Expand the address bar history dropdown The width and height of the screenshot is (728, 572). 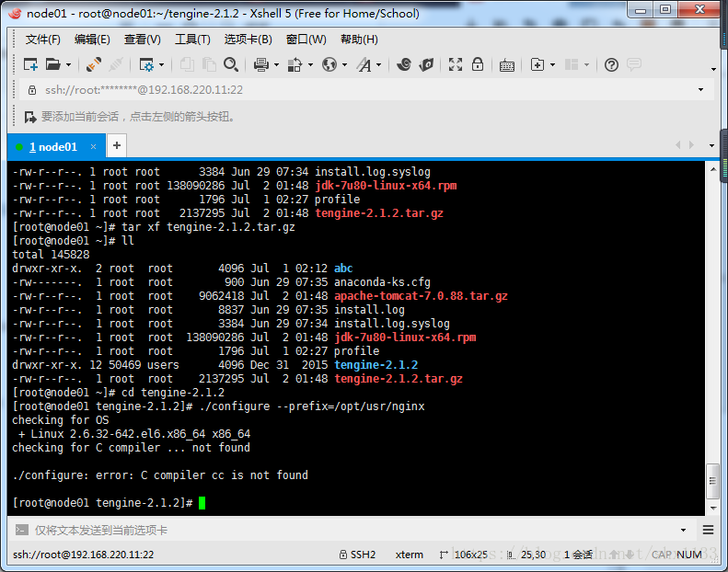700,89
